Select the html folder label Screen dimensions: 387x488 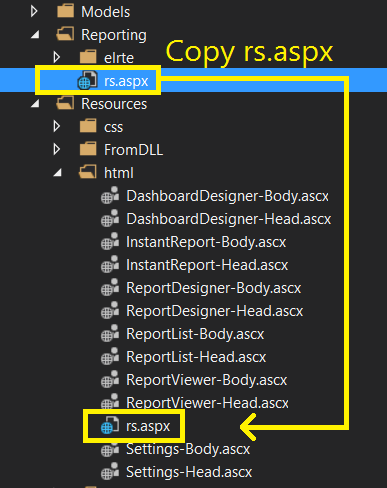click(119, 173)
